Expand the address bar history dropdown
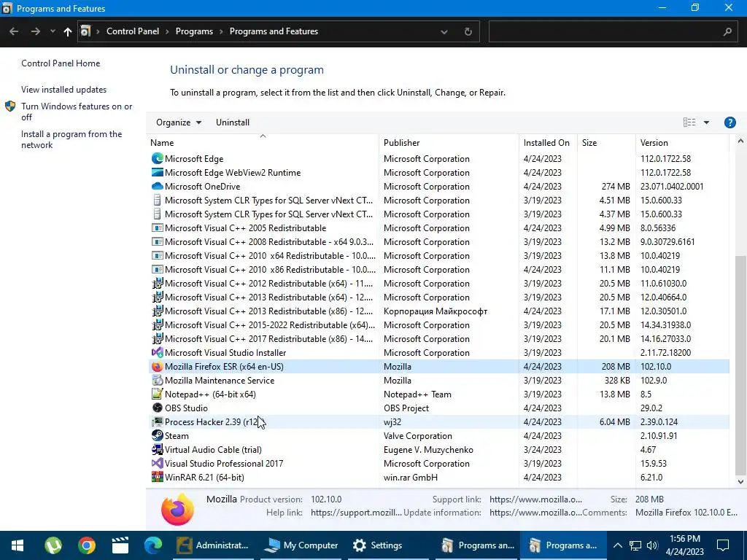The height and width of the screenshot is (560, 747). tap(444, 32)
